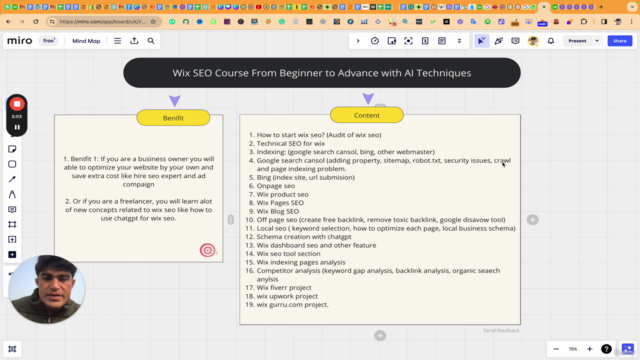
Task: Select the sticky note tool
Action: click(x=12, y=149)
